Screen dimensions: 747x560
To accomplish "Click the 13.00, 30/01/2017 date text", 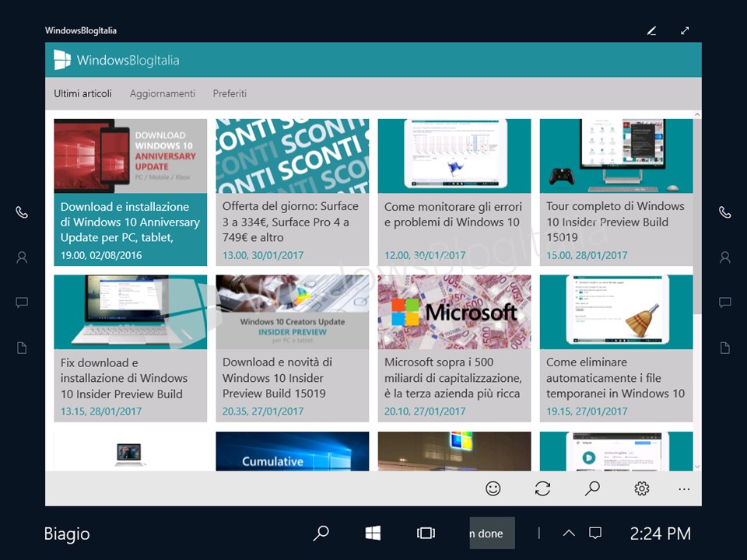I will pyautogui.click(x=263, y=255).
